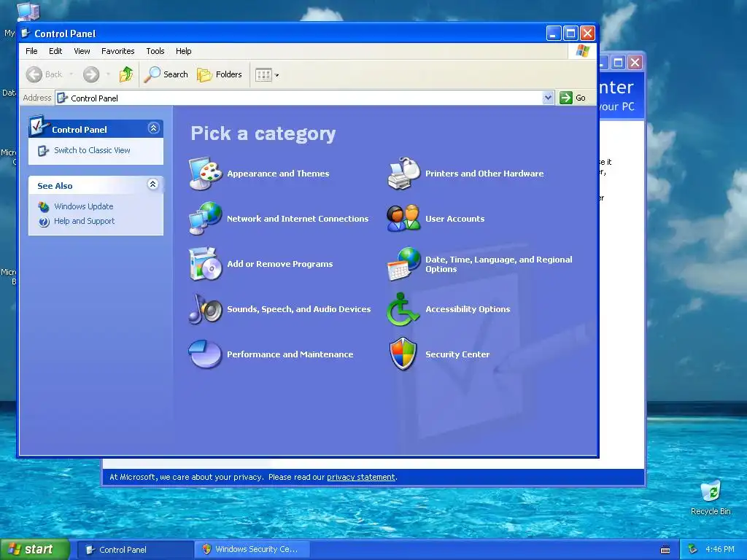747x560 pixels.
Task: Open the Windows Update link
Action: [83, 206]
